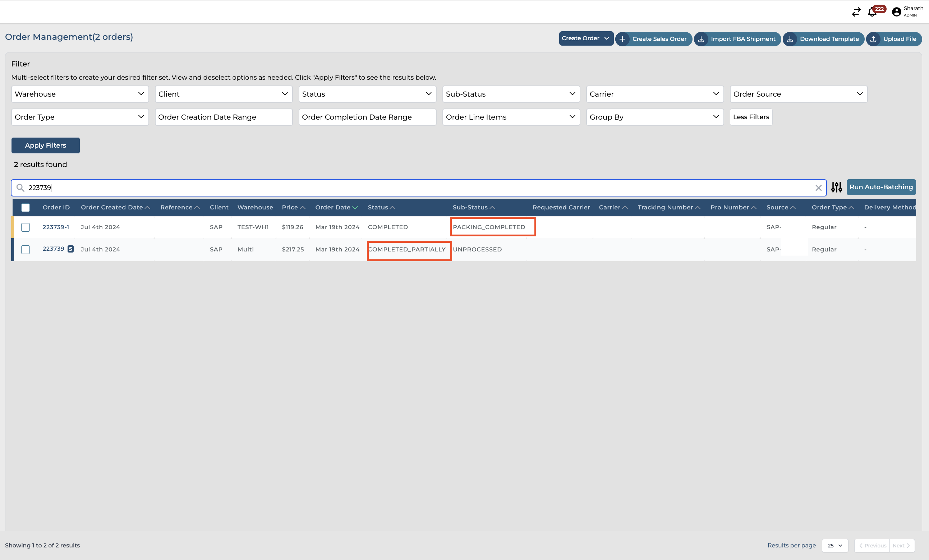Open the Sharath user profile icon
The width and height of the screenshot is (929, 560).
click(x=897, y=12)
